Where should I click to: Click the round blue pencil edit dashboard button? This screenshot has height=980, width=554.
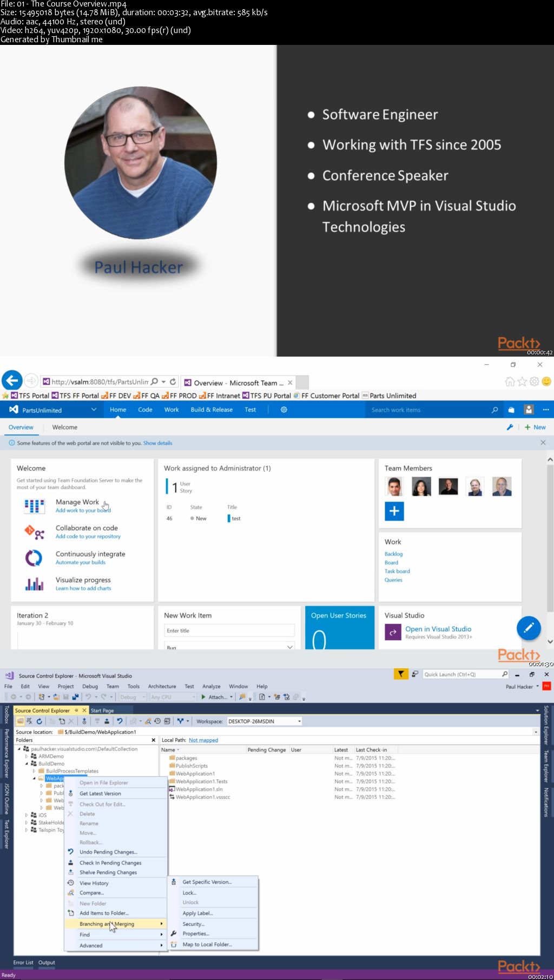[x=529, y=628]
